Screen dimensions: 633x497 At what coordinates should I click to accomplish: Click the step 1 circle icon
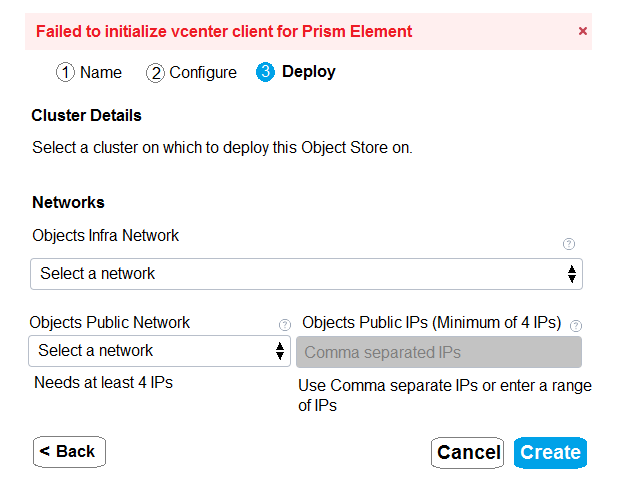coord(65,72)
